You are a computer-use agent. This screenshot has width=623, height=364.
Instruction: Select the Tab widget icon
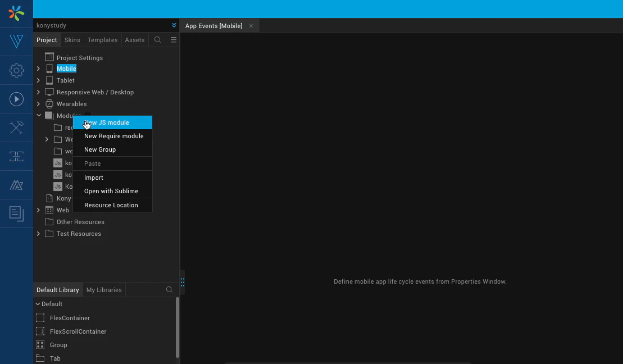[40, 358]
